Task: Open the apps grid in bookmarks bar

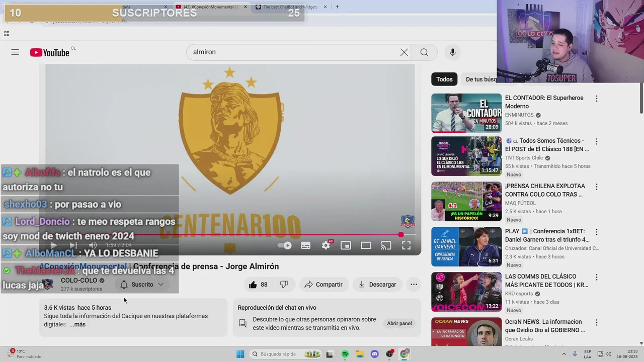Action: [7, 34]
